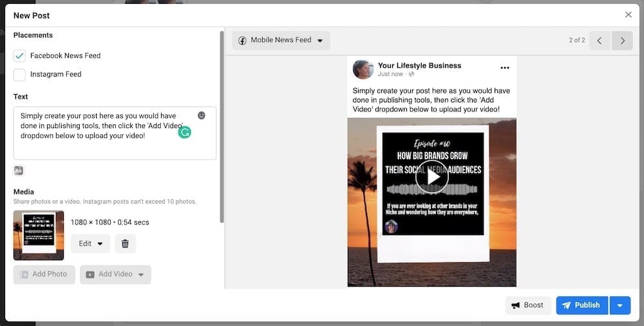Enable the Instagram Feed placement checkbox
This screenshot has height=326, width=644.
point(19,74)
